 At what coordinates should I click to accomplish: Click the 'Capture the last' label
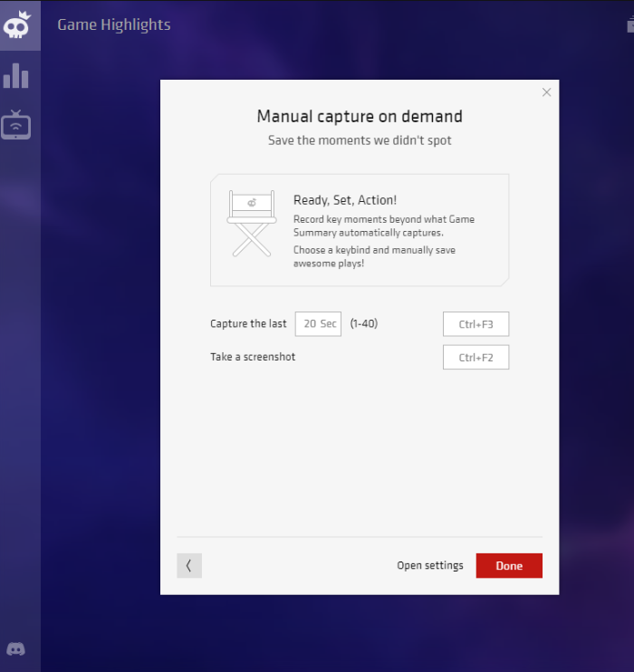pos(248,323)
